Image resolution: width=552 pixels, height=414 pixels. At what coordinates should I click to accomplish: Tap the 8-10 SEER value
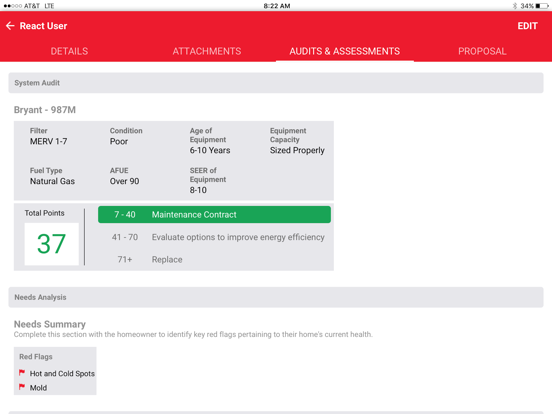[198, 190]
